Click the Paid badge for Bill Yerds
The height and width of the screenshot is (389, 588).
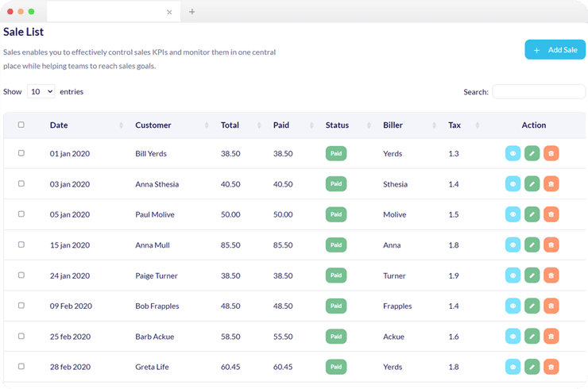click(336, 153)
